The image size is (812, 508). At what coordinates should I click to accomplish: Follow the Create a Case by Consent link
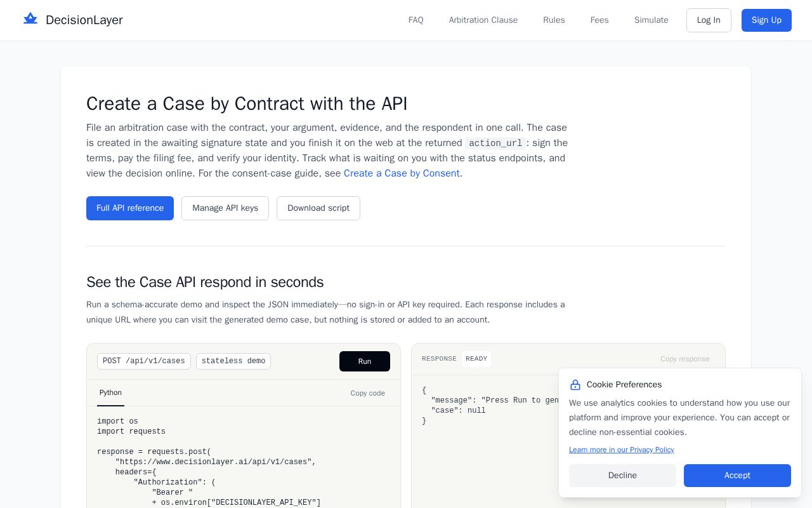(x=402, y=173)
